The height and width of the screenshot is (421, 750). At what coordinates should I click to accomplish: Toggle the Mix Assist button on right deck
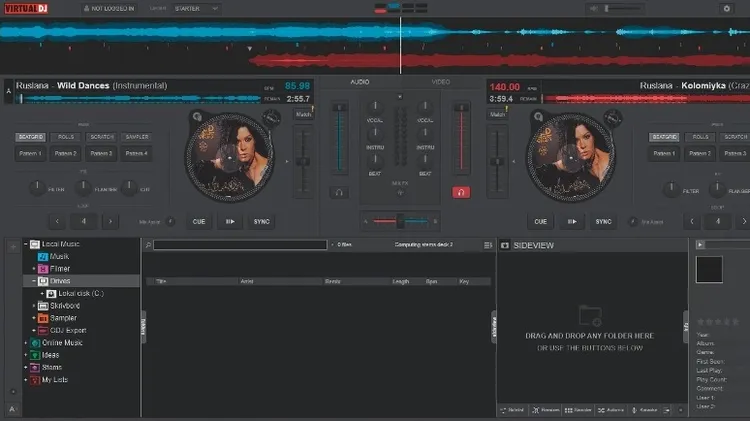coord(633,222)
